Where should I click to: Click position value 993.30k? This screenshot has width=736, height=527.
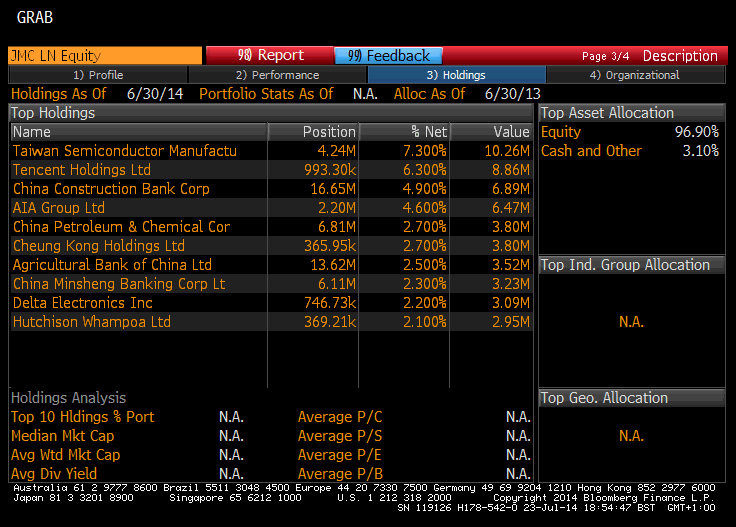click(x=330, y=170)
